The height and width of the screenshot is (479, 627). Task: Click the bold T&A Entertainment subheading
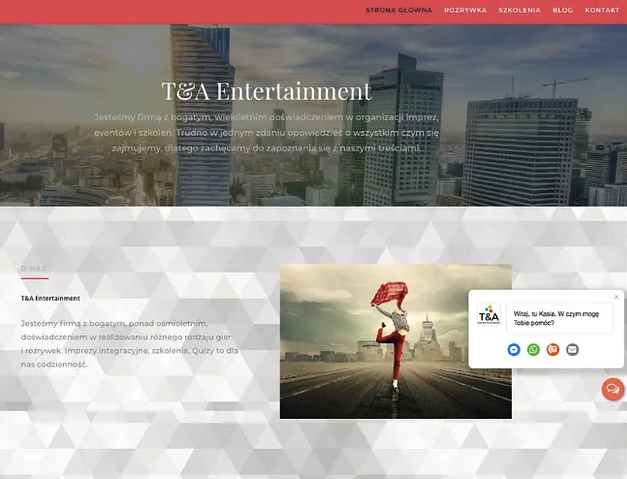tap(50, 298)
